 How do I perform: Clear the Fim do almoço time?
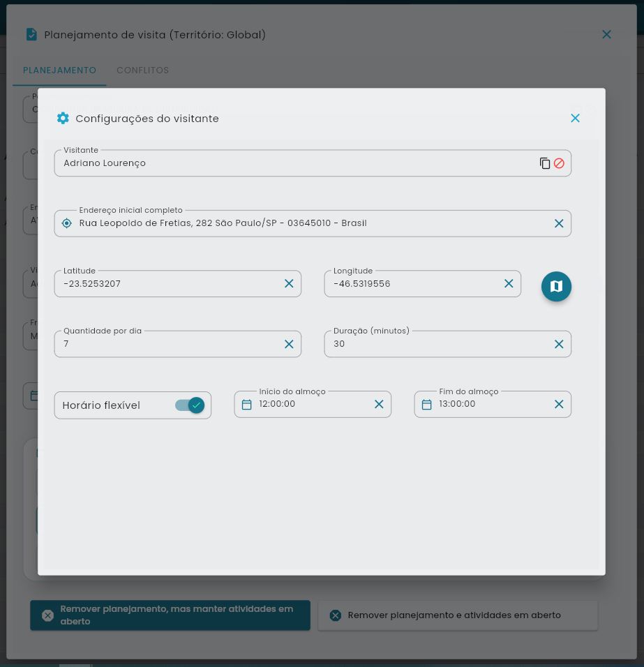click(559, 404)
